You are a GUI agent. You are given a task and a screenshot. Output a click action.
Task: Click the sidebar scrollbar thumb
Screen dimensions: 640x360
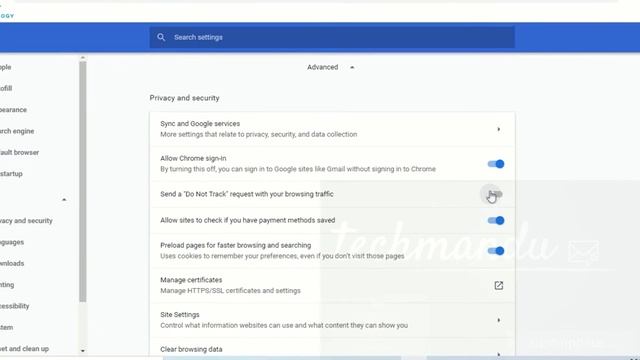point(83,182)
